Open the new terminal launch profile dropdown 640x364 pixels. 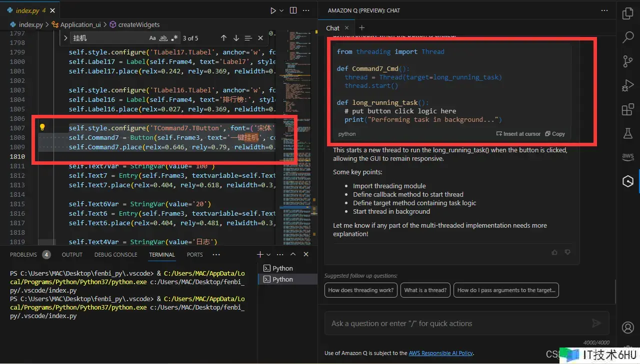point(268,255)
